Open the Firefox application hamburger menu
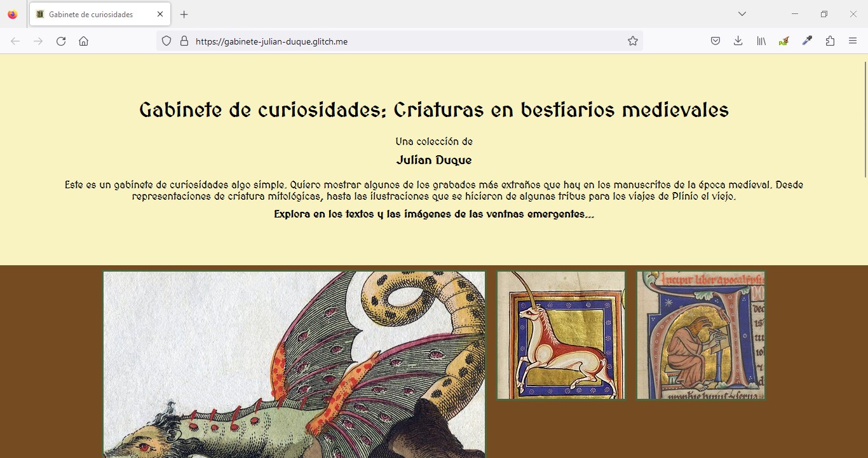The width and height of the screenshot is (868, 458). pyautogui.click(x=853, y=41)
